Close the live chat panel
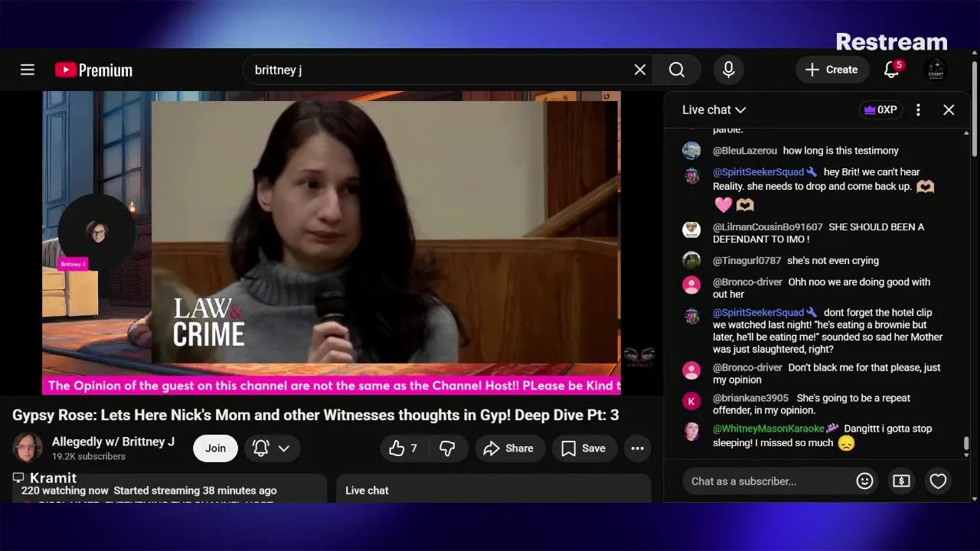The width and height of the screenshot is (980, 551). tap(949, 109)
